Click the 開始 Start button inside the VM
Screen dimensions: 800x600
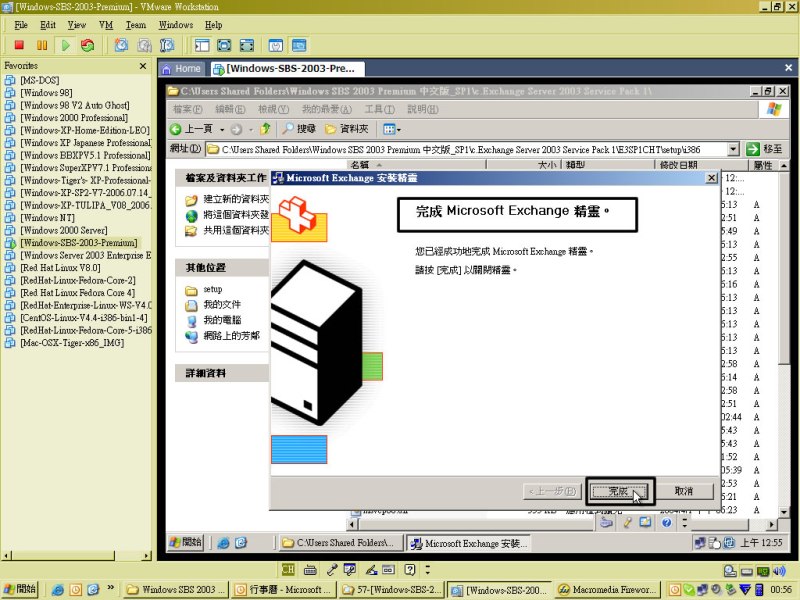pyautogui.click(x=186, y=542)
